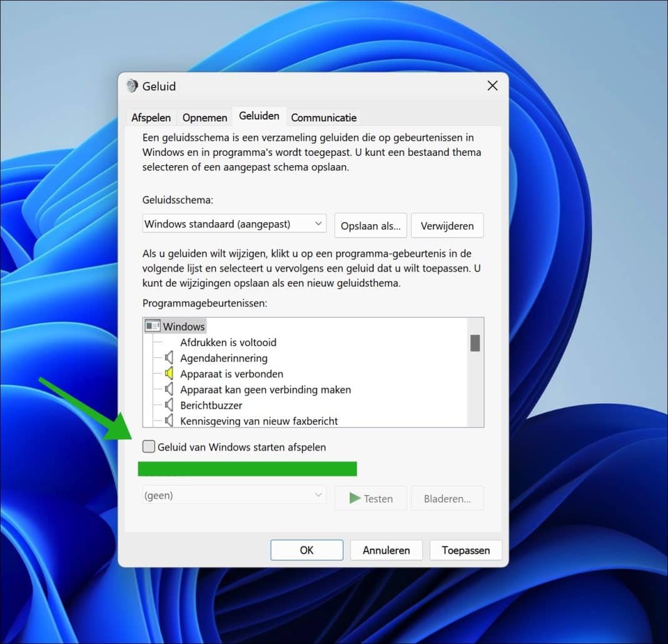Open the Geluidsschema dropdown
Image resolution: width=668 pixels, height=644 pixels.
click(235, 223)
